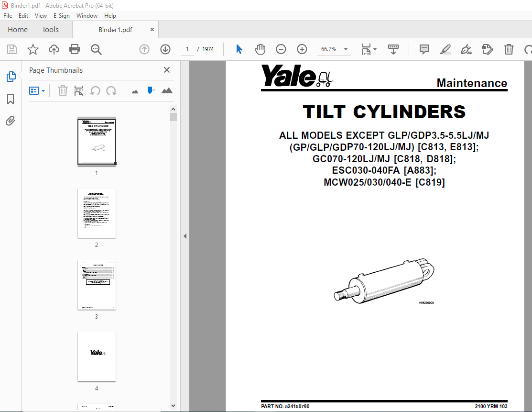Select page 1 thumbnail
Viewport: 532px width, 412px height.
point(97,141)
